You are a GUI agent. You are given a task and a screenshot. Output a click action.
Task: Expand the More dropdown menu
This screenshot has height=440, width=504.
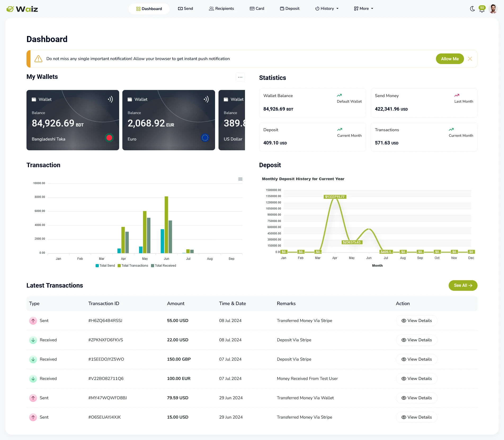[x=364, y=9]
